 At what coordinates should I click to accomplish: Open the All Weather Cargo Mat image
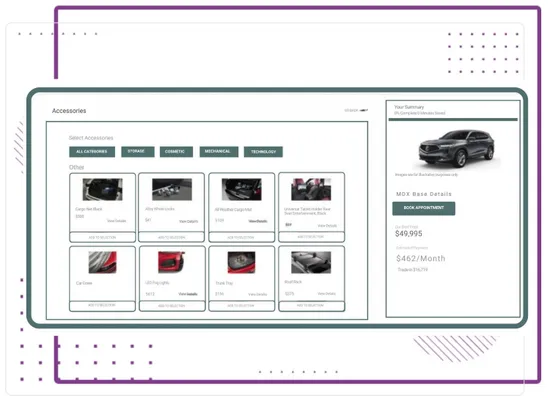[242, 189]
